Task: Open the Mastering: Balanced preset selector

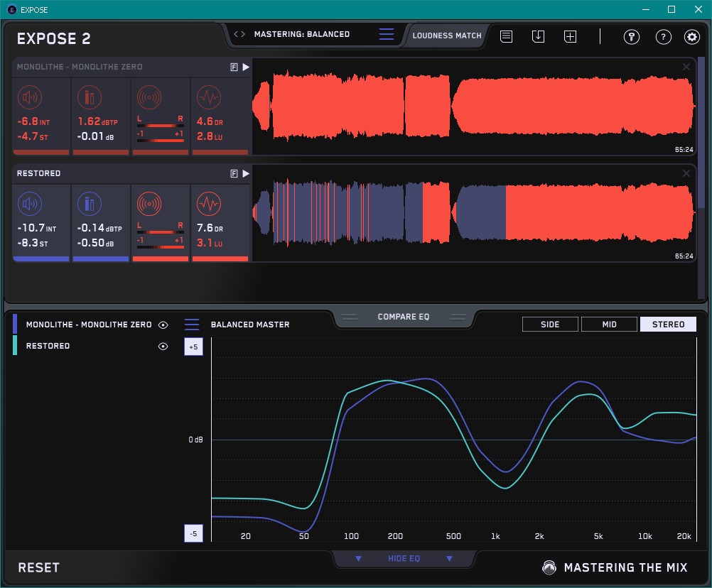Action: [301, 34]
